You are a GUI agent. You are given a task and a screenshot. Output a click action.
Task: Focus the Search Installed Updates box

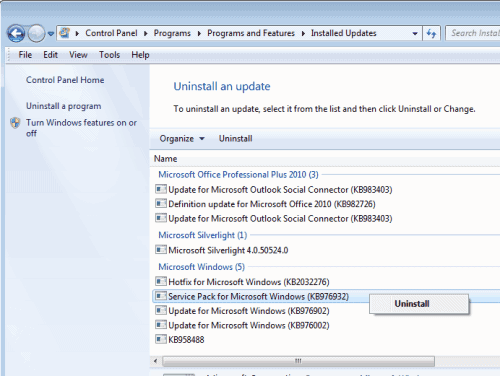point(473,33)
